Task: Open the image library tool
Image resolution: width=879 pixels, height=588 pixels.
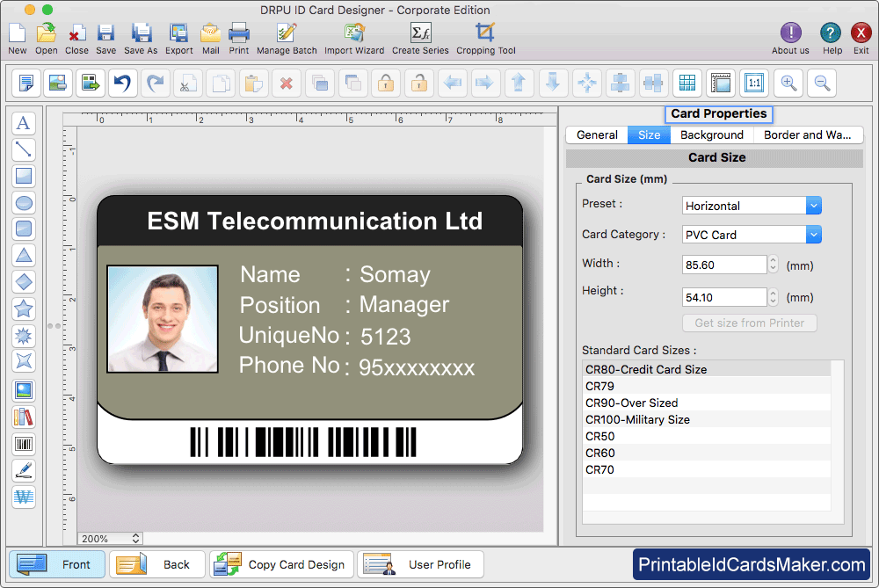Action: pyautogui.click(x=24, y=417)
